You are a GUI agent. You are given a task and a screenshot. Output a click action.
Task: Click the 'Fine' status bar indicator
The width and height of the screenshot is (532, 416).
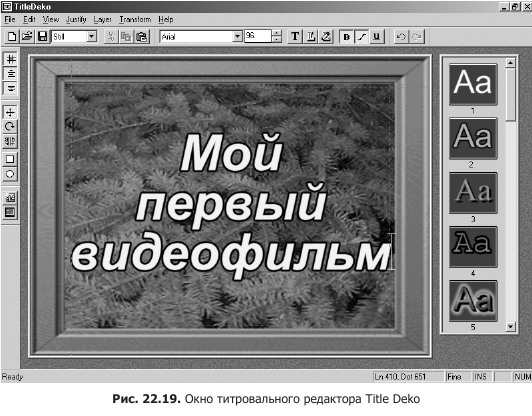pos(458,377)
